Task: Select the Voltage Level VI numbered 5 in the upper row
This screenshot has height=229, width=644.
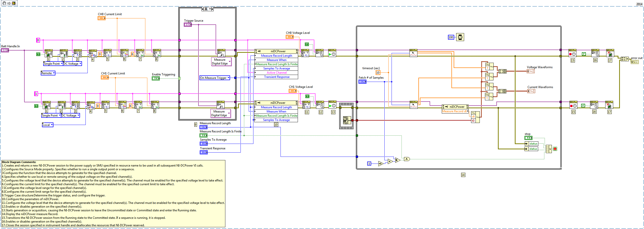Action: (108, 53)
